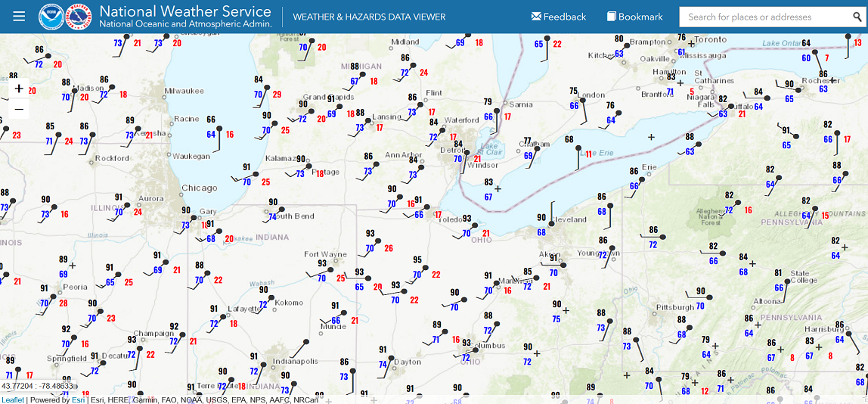Screen dimensions: 868x404
Task: Open the Feedback link
Action: pyautogui.click(x=559, y=17)
